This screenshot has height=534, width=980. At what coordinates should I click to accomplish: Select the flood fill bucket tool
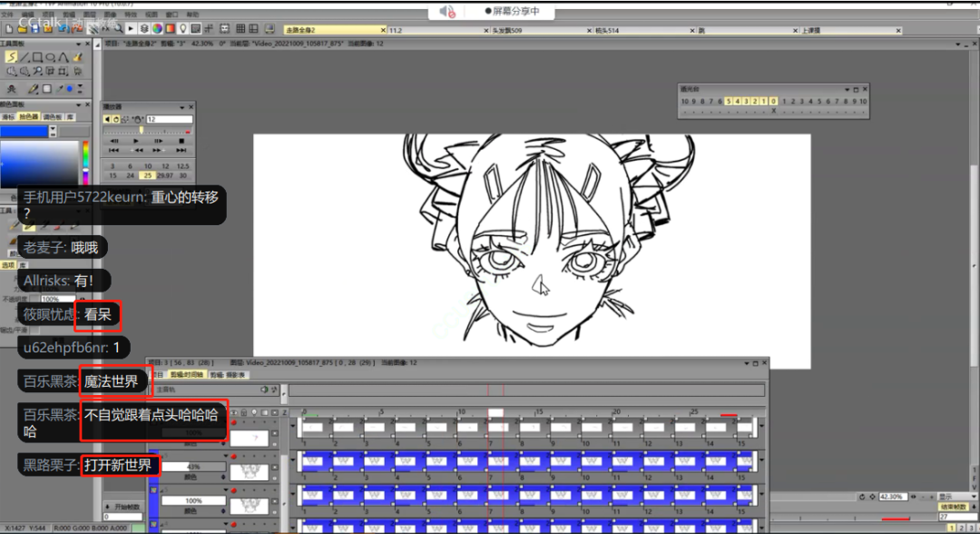[77, 57]
